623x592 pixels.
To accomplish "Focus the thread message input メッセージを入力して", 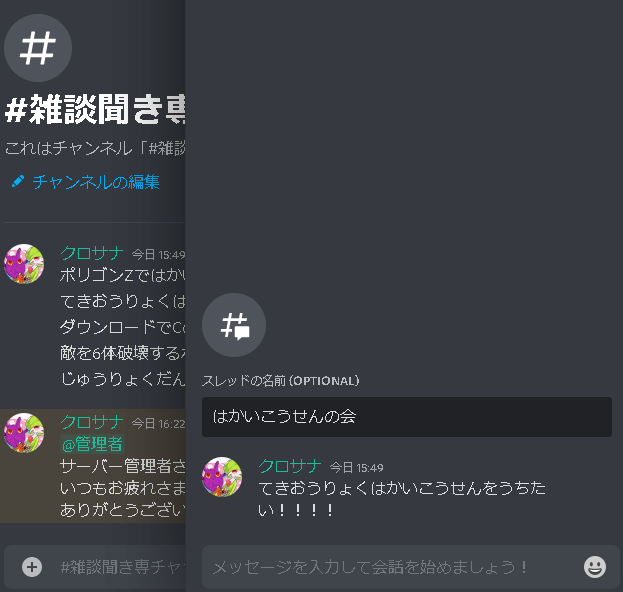I will pos(393,567).
